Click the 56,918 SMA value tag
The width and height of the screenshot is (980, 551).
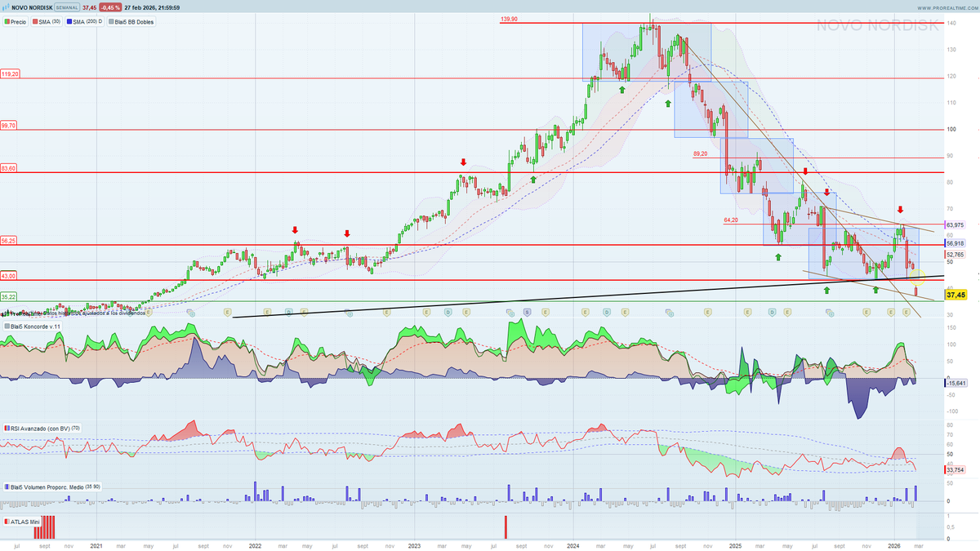[x=955, y=243]
